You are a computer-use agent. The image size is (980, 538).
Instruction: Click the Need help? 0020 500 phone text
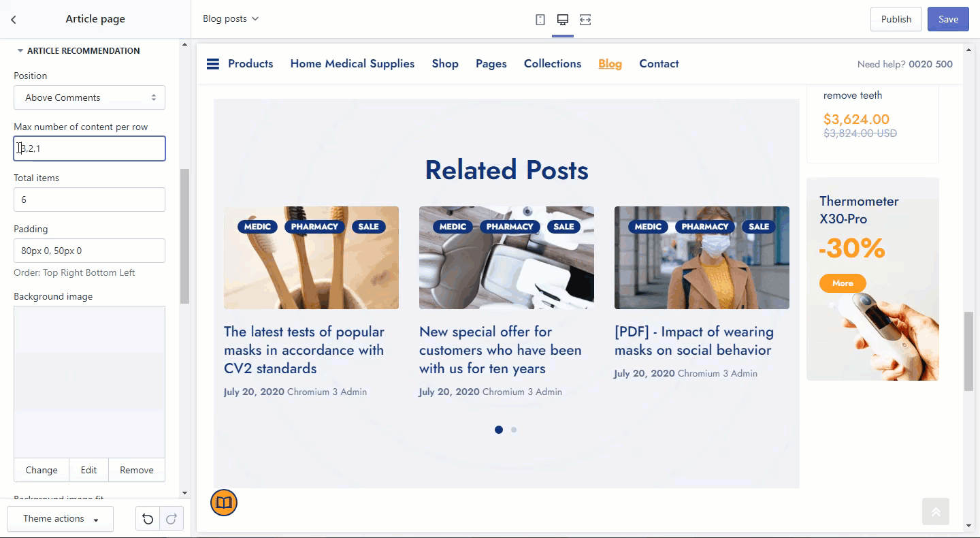(905, 64)
